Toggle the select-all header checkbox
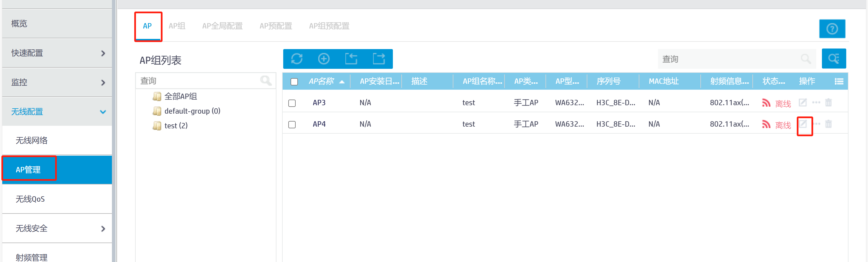Screen dimensions: 868x262 pyautogui.click(x=294, y=82)
